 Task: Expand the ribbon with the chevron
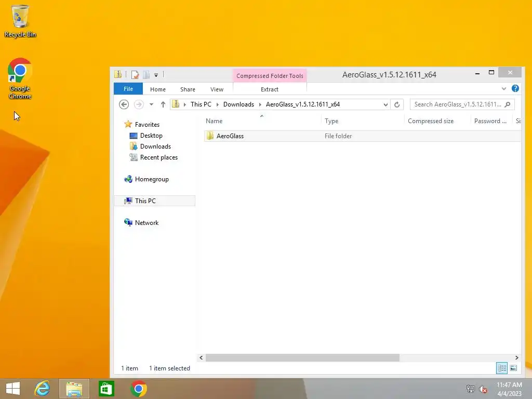pyautogui.click(x=504, y=89)
